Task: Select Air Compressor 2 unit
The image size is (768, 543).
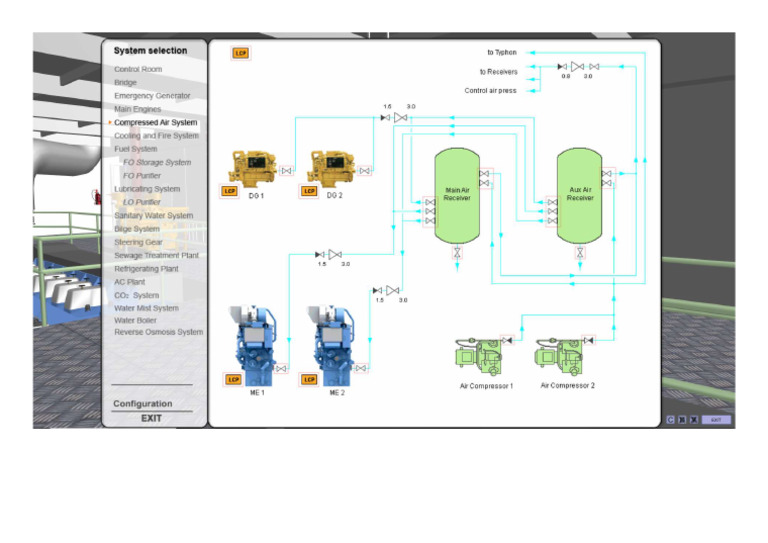Action: (x=559, y=356)
